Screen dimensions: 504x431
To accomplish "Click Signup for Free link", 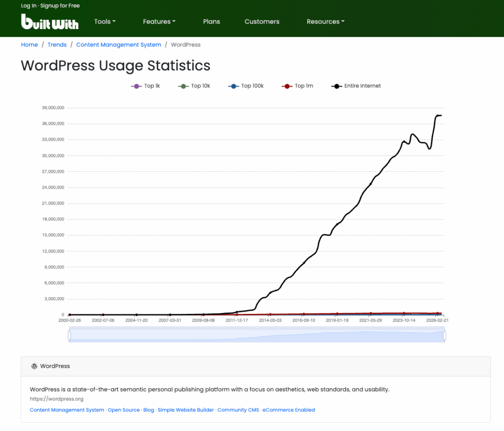I will click(60, 5).
